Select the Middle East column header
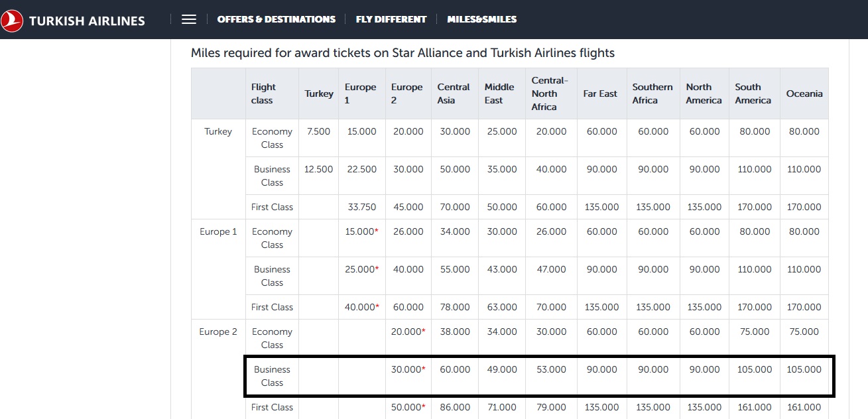868x419 pixels. [499, 93]
